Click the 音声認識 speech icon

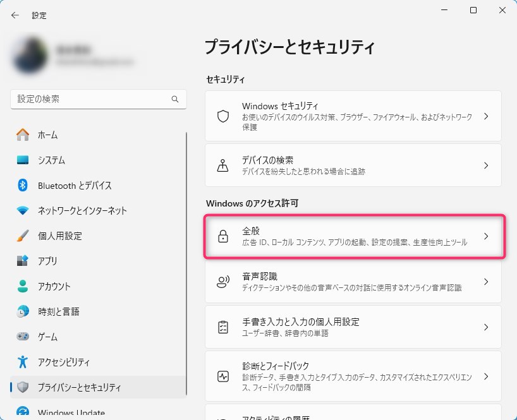(x=222, y=282)
